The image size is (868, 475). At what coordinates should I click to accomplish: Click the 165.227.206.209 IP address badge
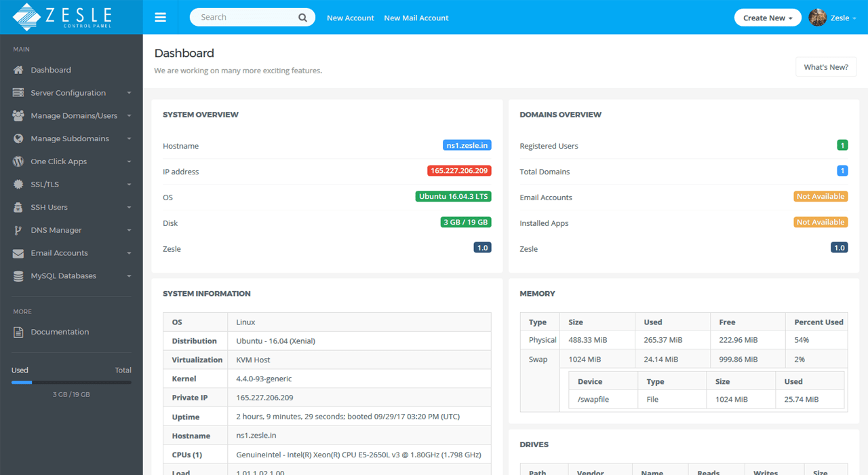click(459, 171)
